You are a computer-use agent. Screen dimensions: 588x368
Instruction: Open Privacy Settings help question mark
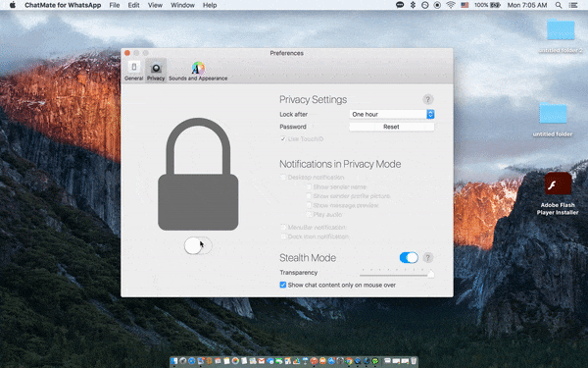click(428, 99)
